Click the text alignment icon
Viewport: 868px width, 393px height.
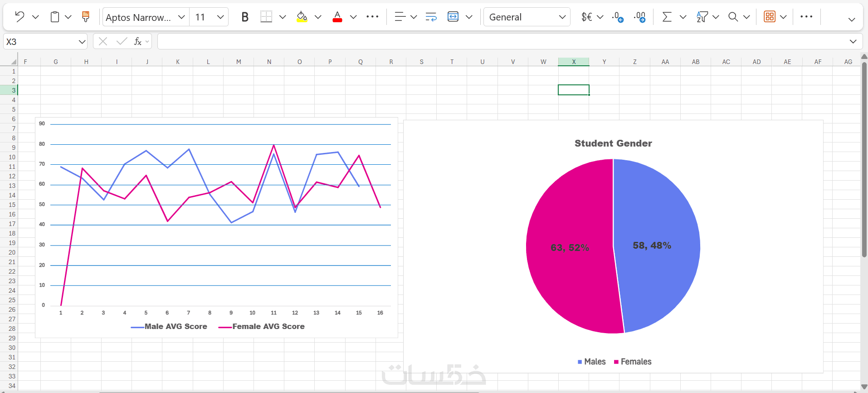400,17
